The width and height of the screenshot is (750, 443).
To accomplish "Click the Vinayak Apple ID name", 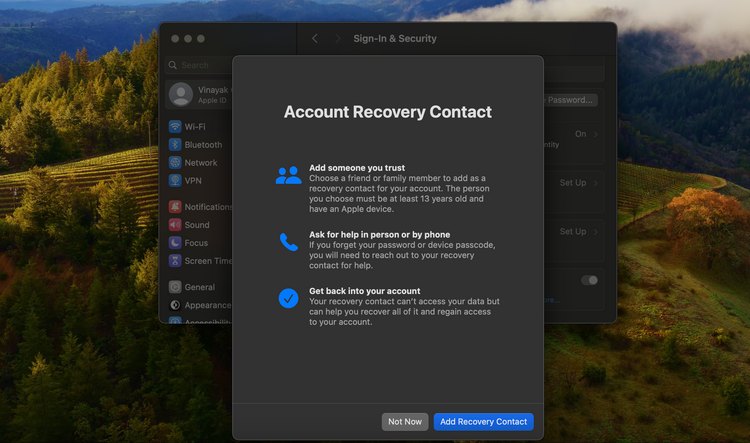I will [x=215, y=89].
